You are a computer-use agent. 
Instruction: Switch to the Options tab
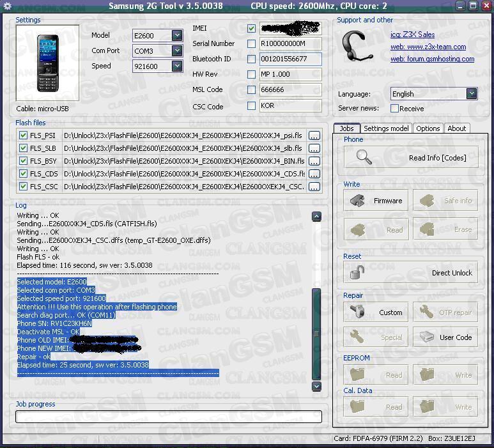[428, 128]
